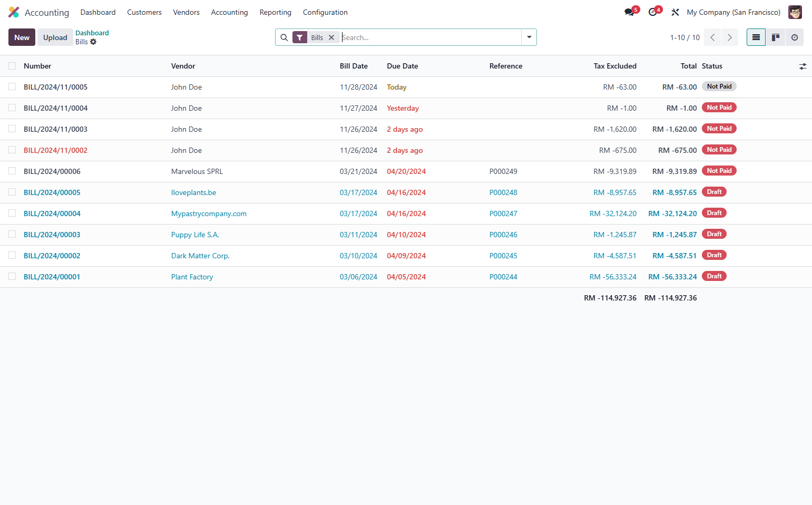Image resolution: width=812 pixels, height=505 pixels.
Task: Open the Reporting menu
Action: pos(276,12)
